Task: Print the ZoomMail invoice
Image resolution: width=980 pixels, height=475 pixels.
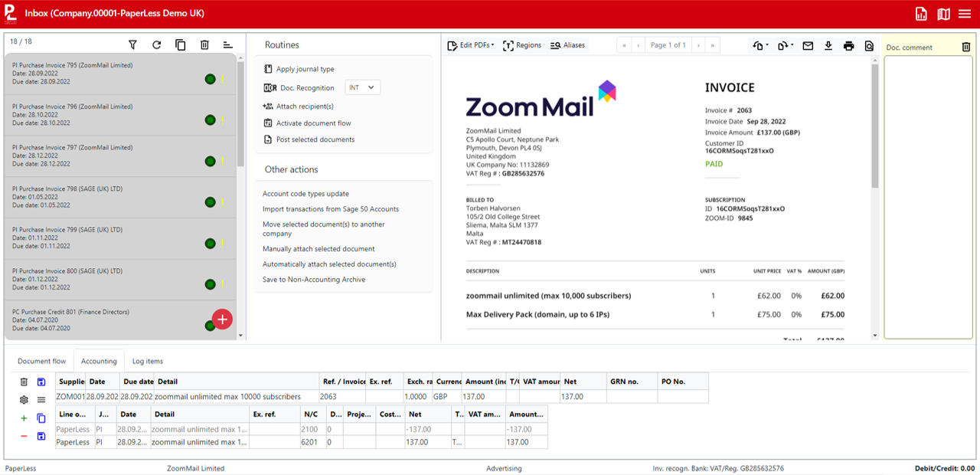Action: (x=848, y=45)
